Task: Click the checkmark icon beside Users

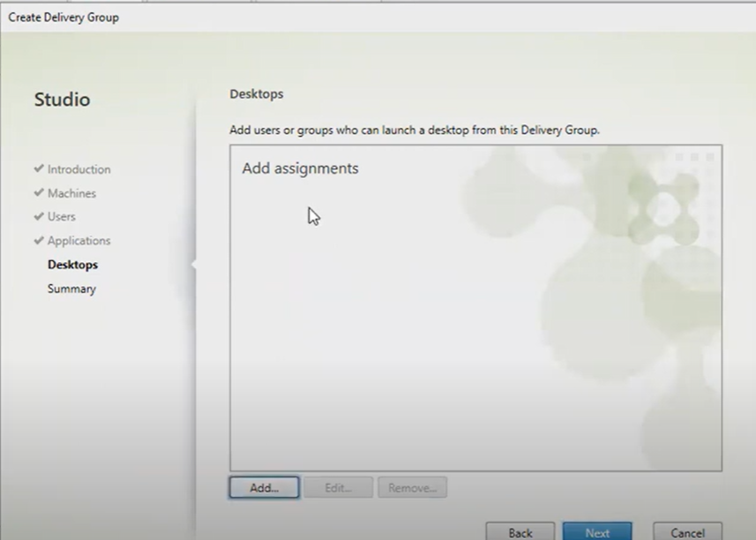Action: (39, 216)
